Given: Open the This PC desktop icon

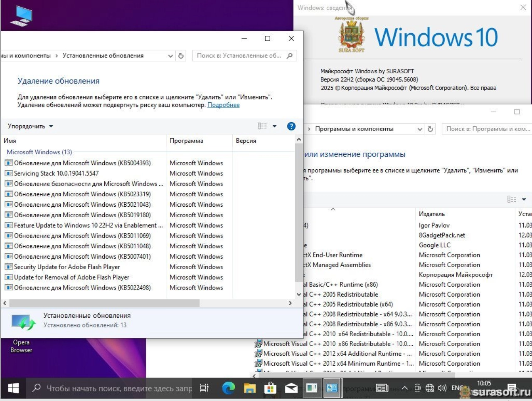Looking at the screenshot, I should click(x=21, y=16).
